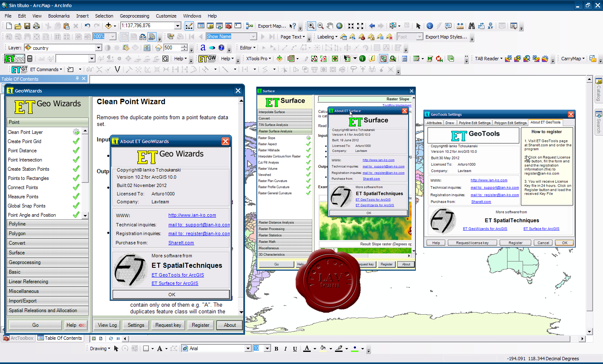Click the Request key button in GeoWizards

click(x=168, y=325)
